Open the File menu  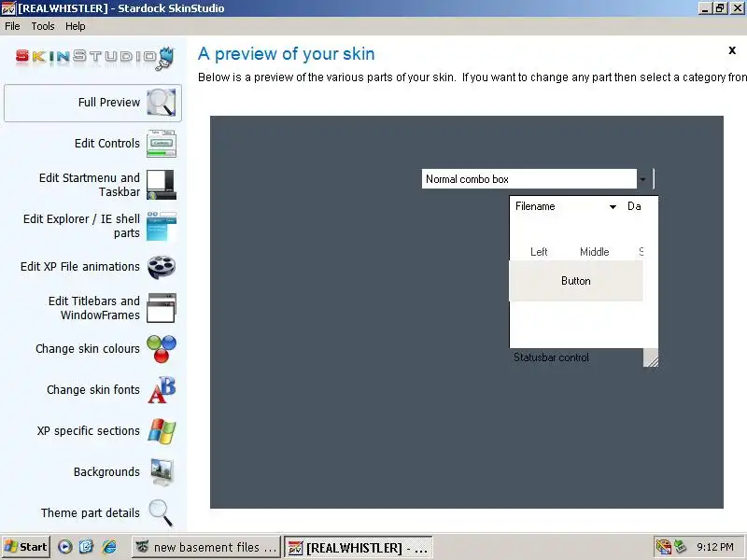12,26
